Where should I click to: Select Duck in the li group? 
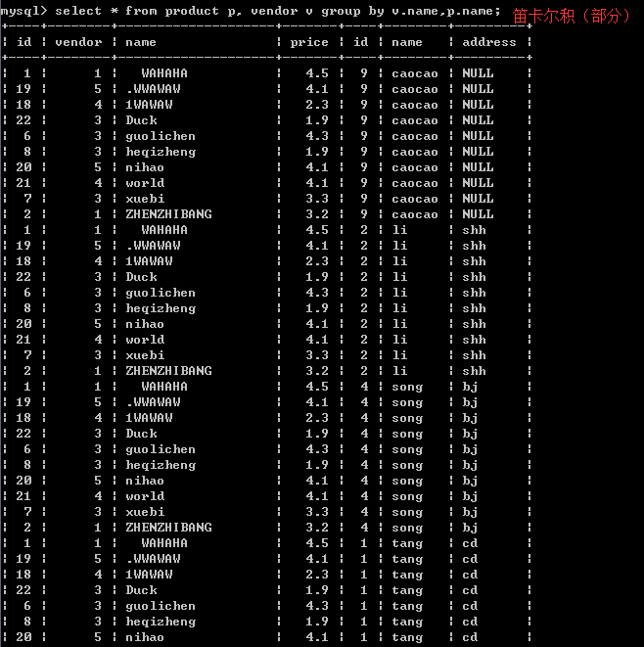(141, 277)
